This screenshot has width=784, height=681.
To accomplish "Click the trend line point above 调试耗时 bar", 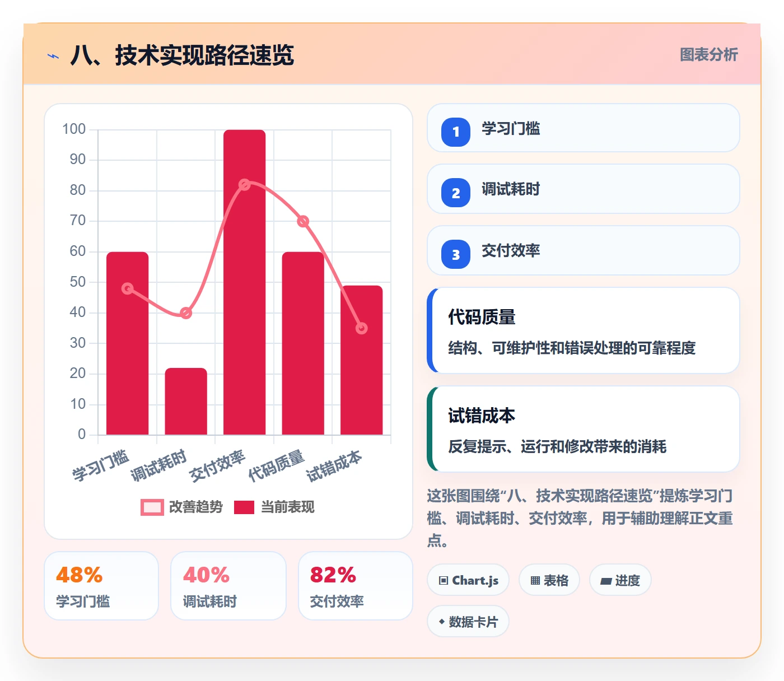I will tap(186, 313).
